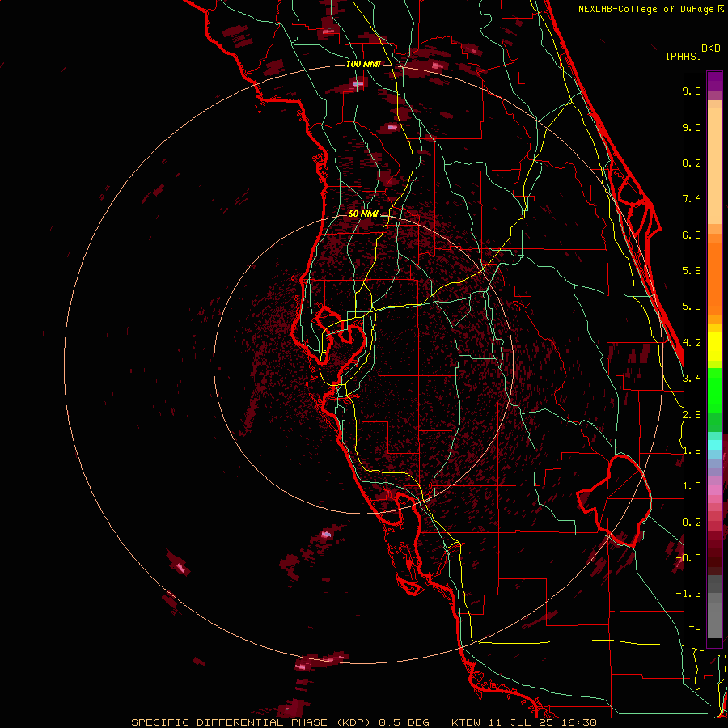Click the 1.0 scale value
The width and height of the screenshot is (728, 728).
tap(692, 486)
